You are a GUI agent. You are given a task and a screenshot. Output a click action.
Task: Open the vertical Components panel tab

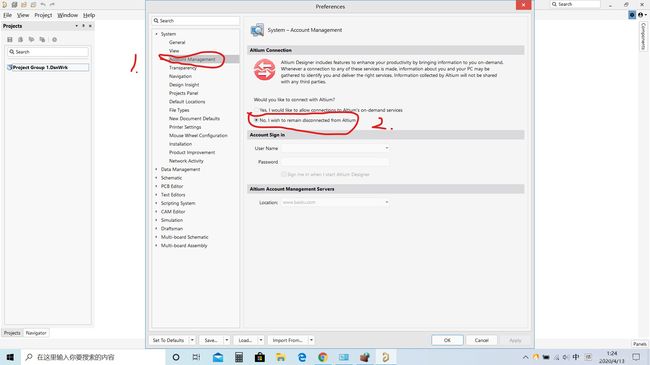tap(643, 36)
